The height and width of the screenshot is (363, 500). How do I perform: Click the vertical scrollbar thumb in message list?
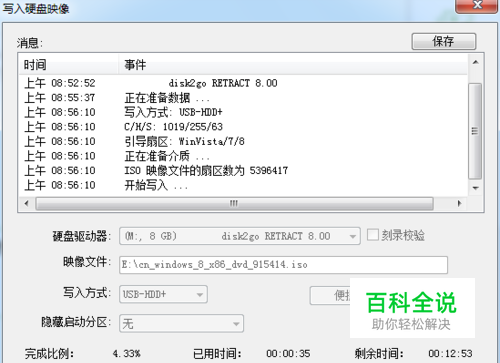475,131
